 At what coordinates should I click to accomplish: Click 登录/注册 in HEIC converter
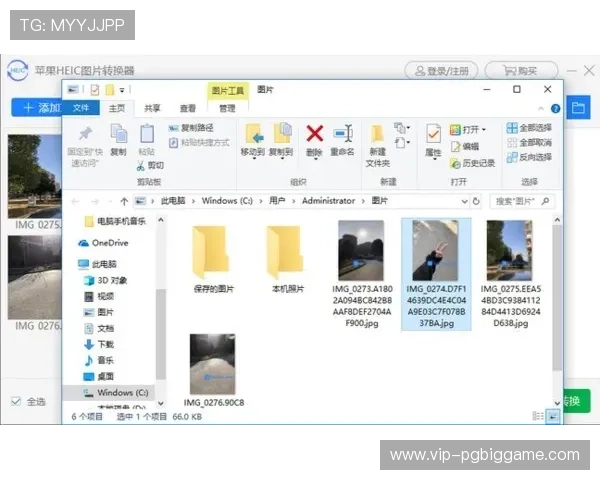click(x=442, y=71)
